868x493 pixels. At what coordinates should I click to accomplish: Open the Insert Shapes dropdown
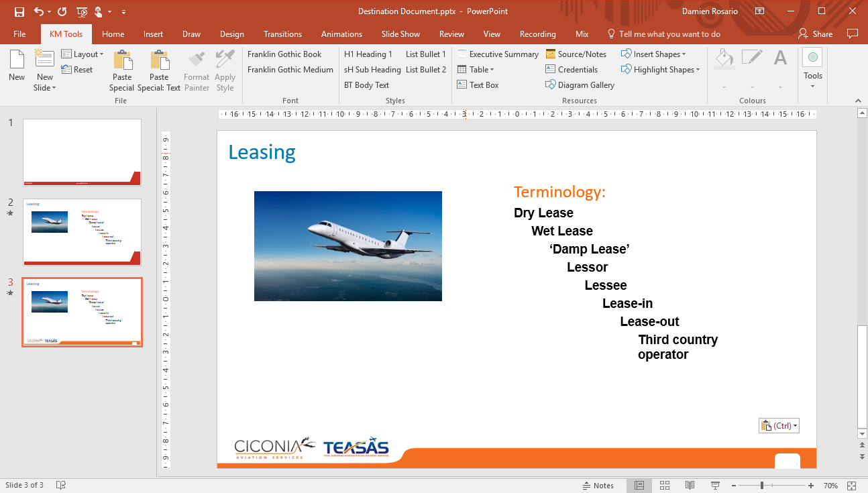[x=654, y=54]
